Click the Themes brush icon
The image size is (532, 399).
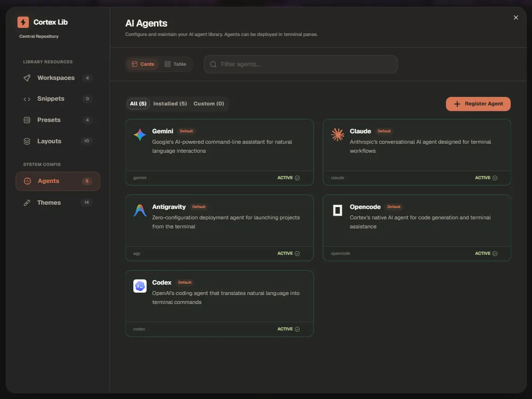click(x=27, y=202)
